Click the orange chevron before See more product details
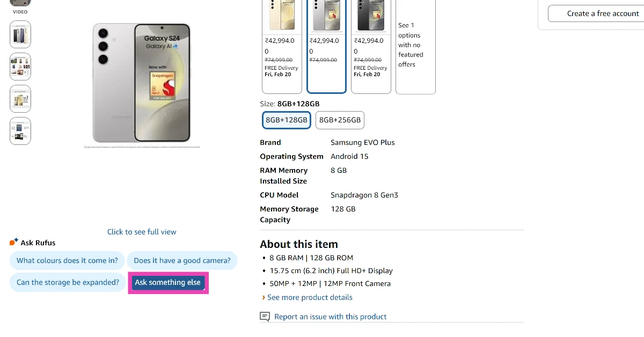Viewport: 644px width, 337px height. coord(263,297)
